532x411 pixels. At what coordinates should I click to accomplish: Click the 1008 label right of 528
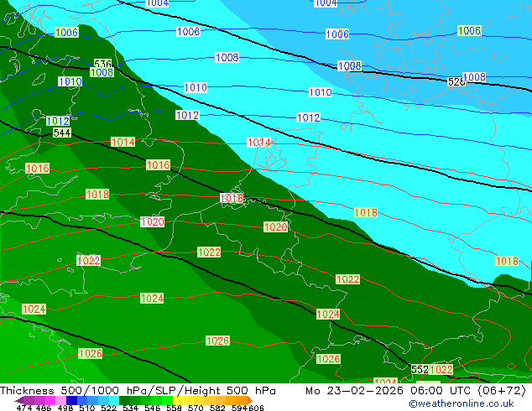pyautogui.click(x=474, y=77)
